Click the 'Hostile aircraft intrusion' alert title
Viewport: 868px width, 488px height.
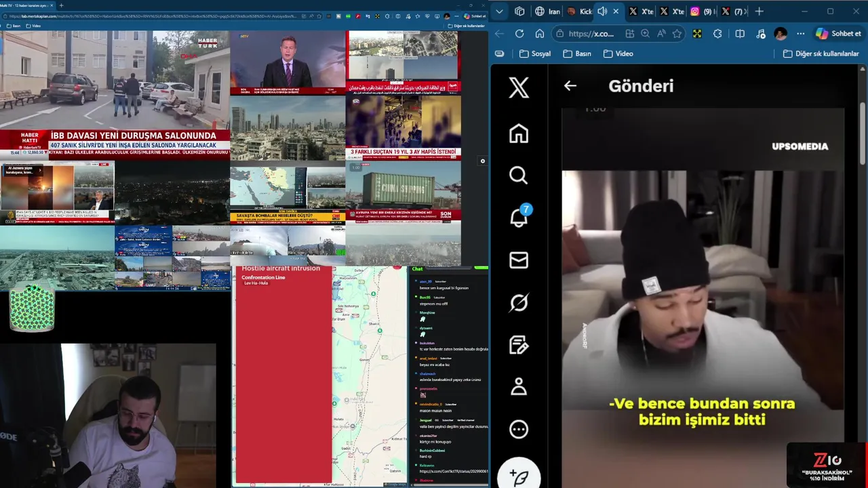281,269
